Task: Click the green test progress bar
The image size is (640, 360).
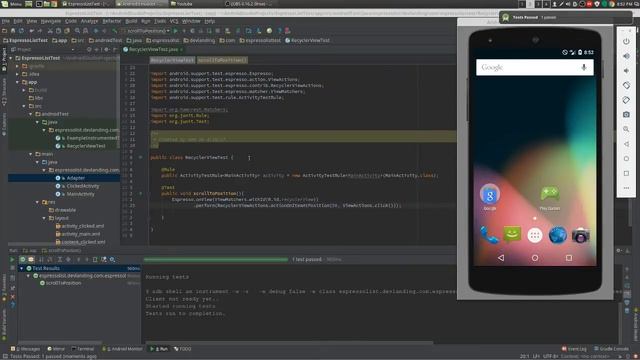Action: 216,259
